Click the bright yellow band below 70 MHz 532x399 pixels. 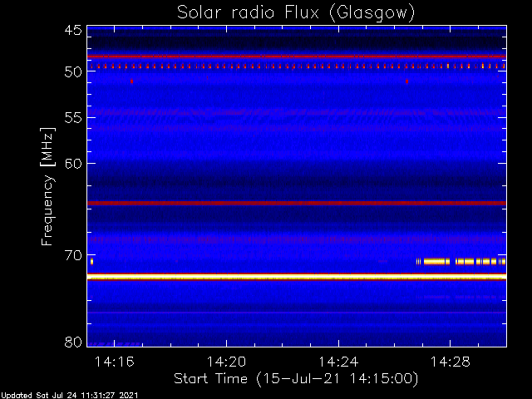pyautogui.click(x=297, y=277)
